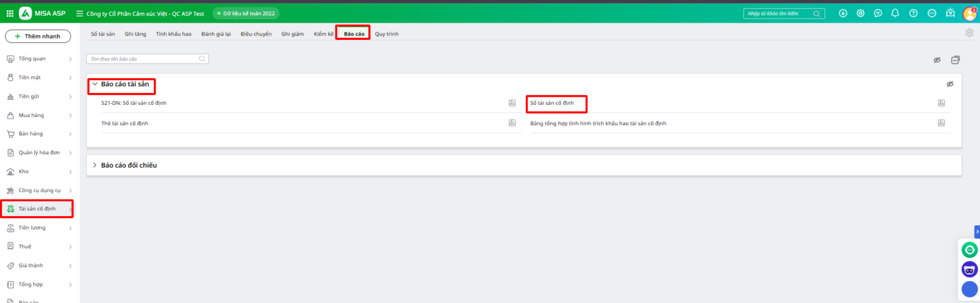Click sample image icon for Thẻ tài sản cố định
This screenshot has height=303, width=980.
pyautogui.click(x=512, y=123)
